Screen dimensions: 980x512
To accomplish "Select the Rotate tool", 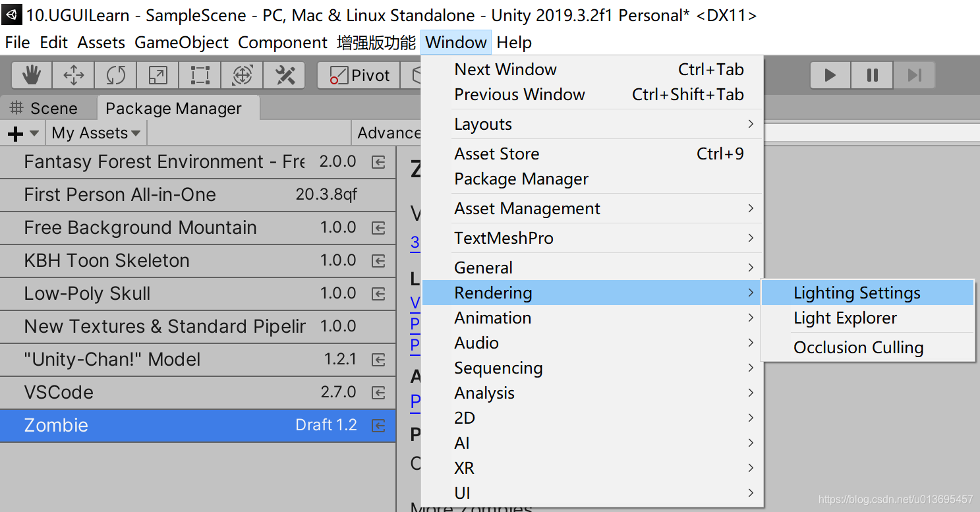I will pos(115,75).
